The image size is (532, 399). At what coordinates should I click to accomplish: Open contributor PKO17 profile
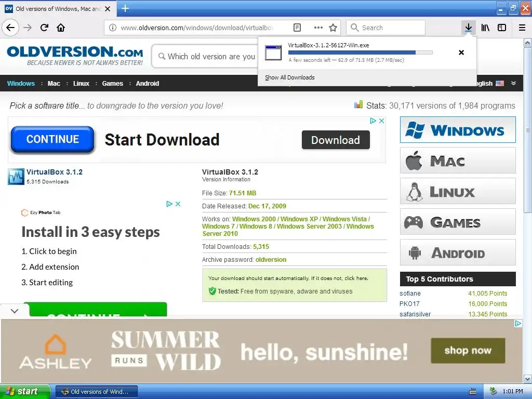409,303
